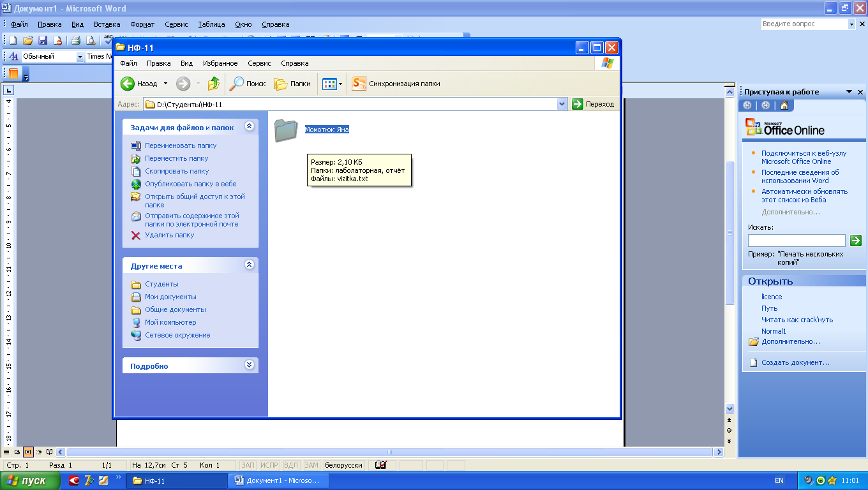Click the task pane Back arrow icon

(747, 105)
